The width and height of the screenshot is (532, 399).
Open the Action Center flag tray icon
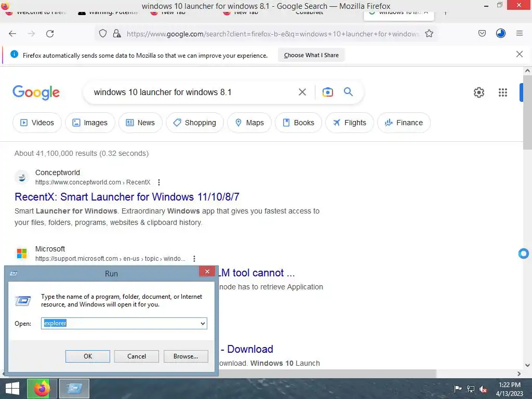point(457,389)
